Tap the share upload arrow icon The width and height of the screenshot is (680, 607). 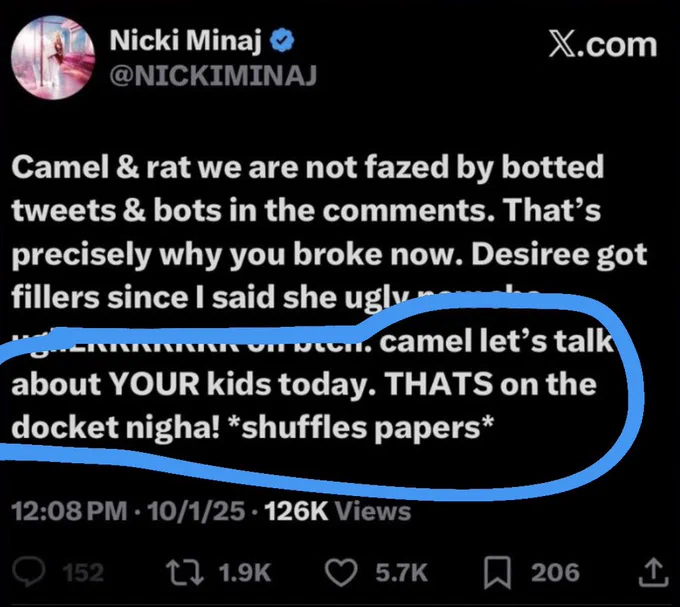point(654,572)
